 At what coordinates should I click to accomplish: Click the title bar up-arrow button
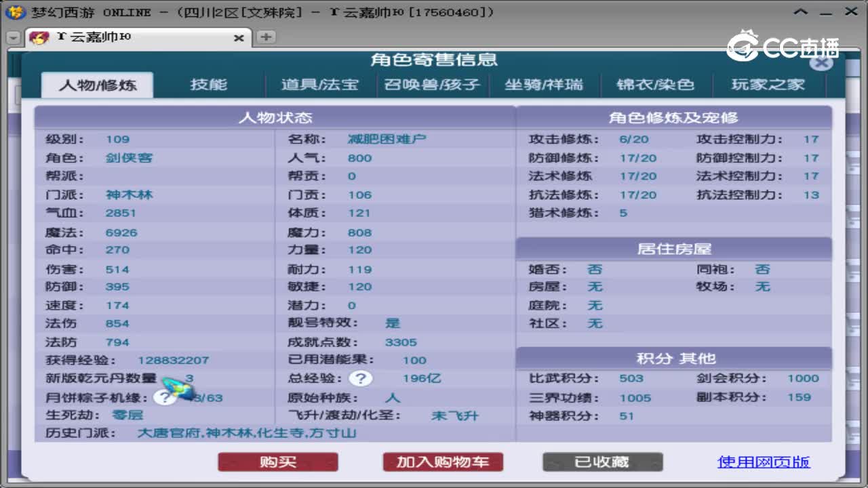tap(800, 12)
